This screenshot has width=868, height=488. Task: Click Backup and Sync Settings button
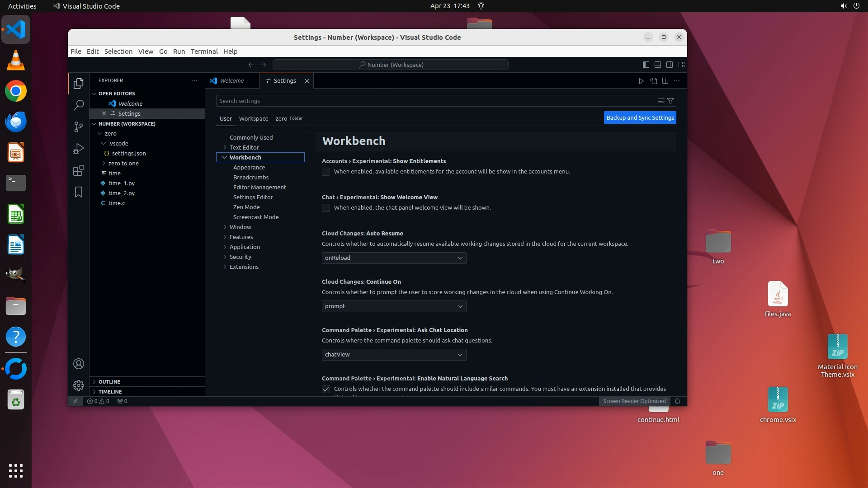tap(640, 117)
